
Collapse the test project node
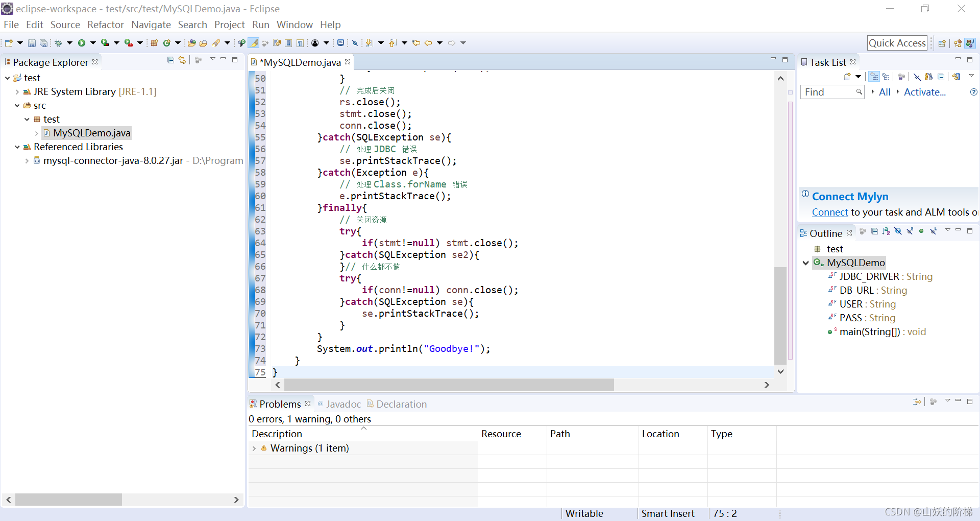(7, 78)
